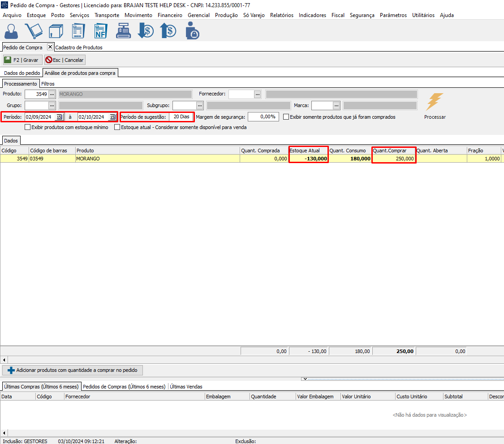Click the product box toolbar icon

click(56, 31)
